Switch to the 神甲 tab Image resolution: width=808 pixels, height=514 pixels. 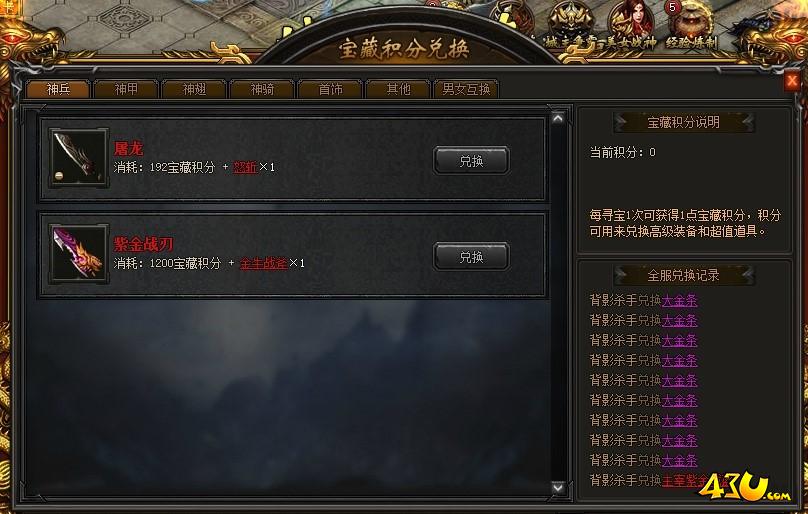(x=126, y=89)
